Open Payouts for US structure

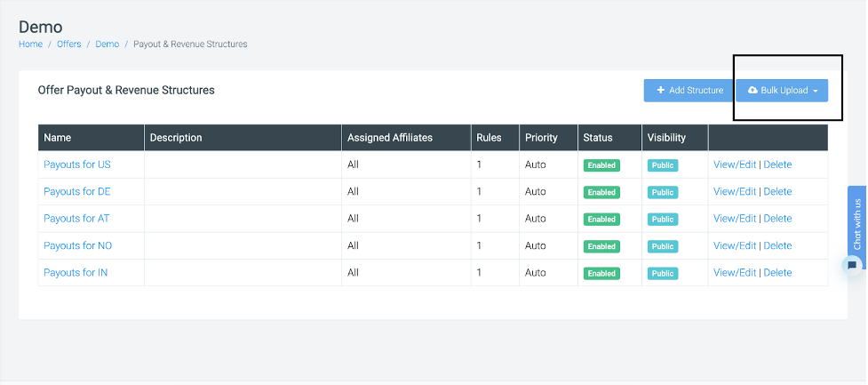tap(77, 164)
